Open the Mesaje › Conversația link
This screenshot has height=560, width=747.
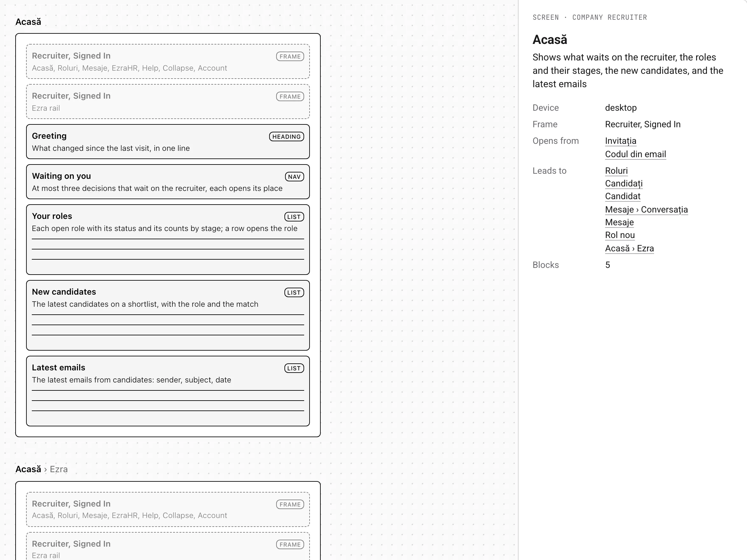coord(646,209)
